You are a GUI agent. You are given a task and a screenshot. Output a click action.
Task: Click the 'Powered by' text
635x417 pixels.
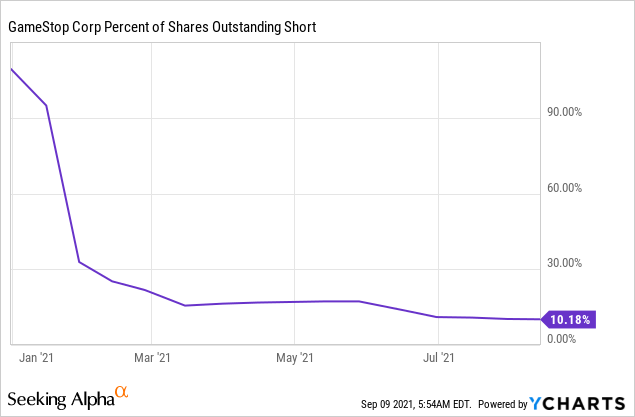(x=504, y=404)
